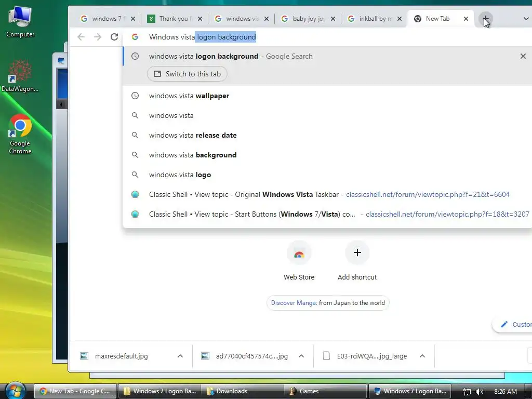Open downloaded ad77040cf457574c jpg file
The height and width of the screenshot is (399, 532).
251,356
